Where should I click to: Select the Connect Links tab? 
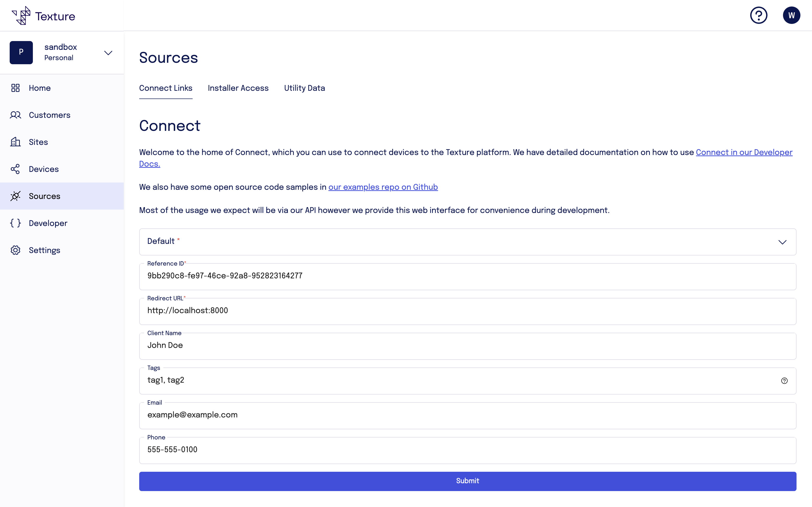point(166,88)
